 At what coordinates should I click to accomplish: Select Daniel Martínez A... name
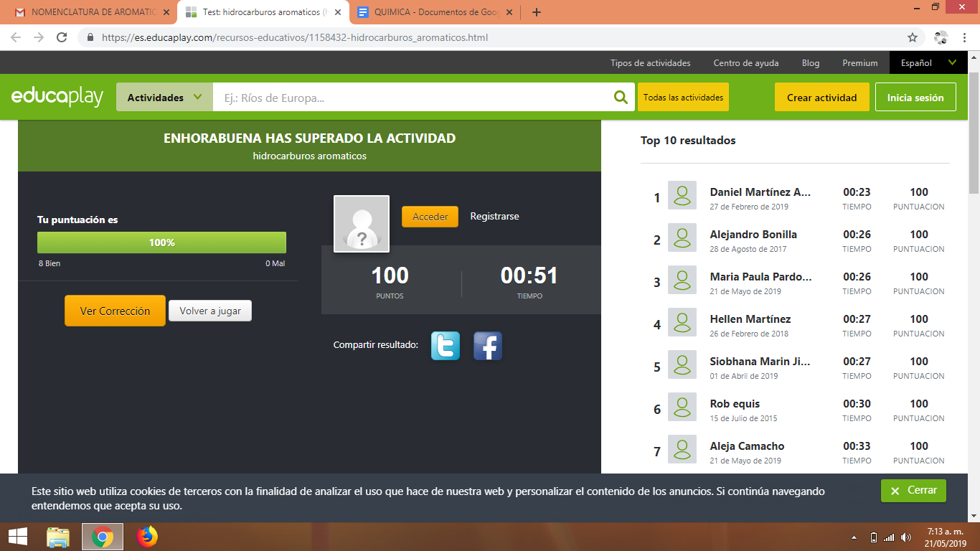[760, 192]
